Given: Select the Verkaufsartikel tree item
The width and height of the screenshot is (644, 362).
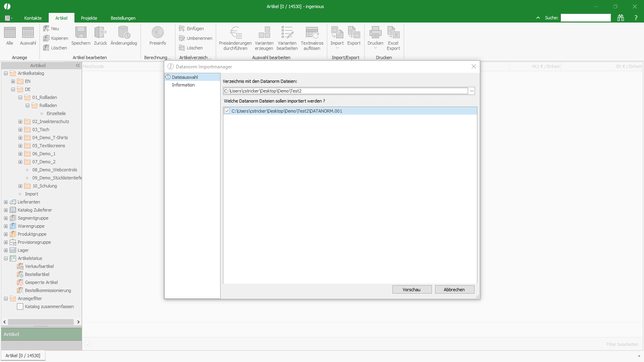Looking at the screenshot, I should (39, 266).
